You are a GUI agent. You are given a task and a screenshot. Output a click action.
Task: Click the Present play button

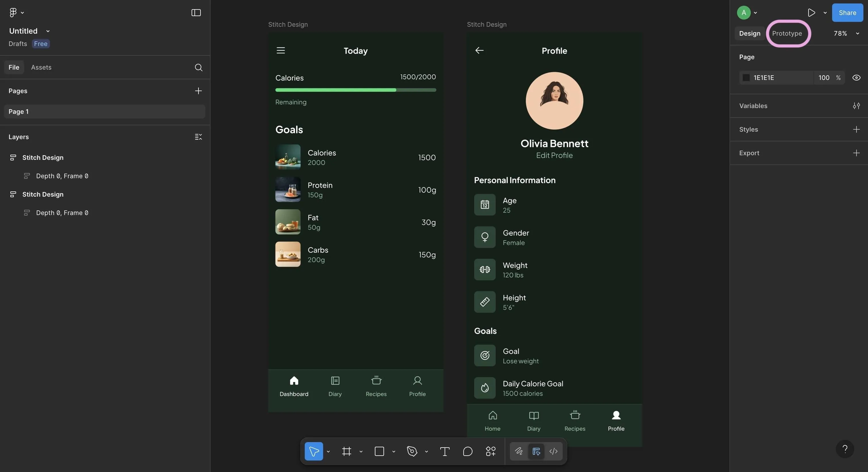point(811,13)
